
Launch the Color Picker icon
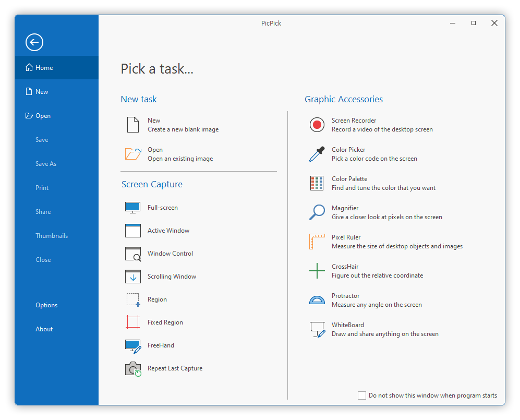[x=317, y=154]
